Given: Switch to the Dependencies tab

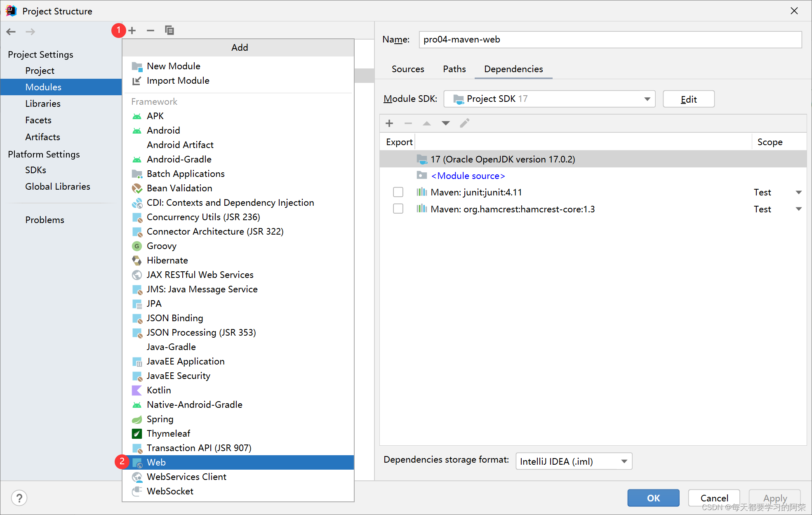Looking at the screenshot, I should [x=513, y=69].
